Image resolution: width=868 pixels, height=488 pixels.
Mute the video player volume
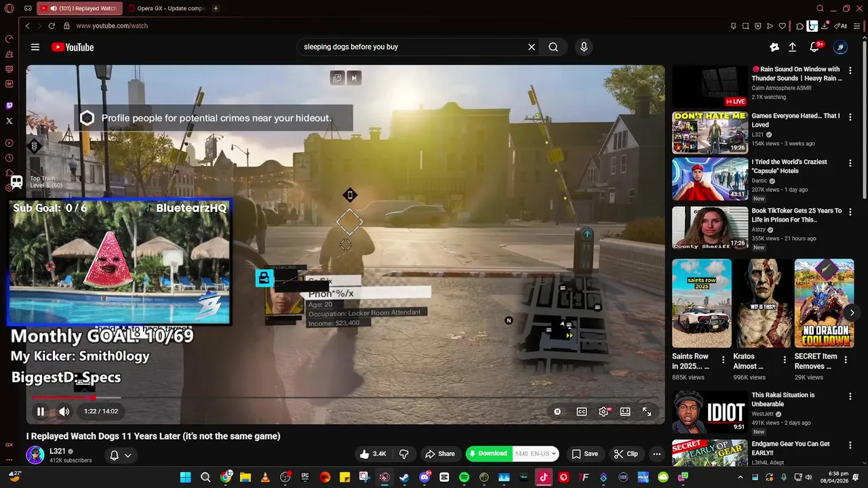[64, 411]
